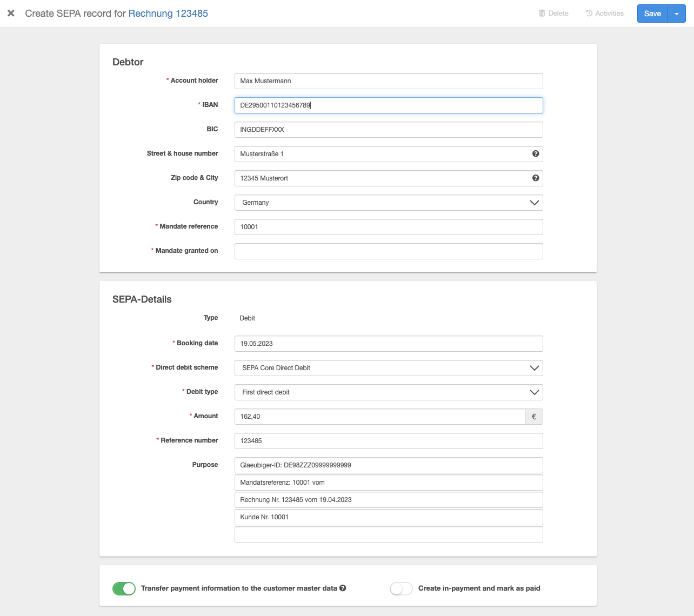
Task: Click the Mandatsreferenz purpose line
Action: click(x=389, y=483)
